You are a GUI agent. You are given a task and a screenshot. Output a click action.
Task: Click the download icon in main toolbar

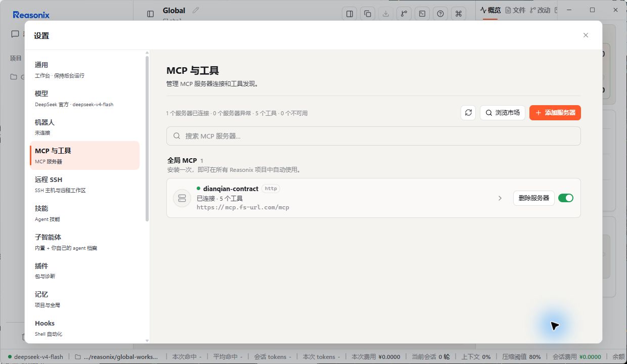[x=386, y=14]
